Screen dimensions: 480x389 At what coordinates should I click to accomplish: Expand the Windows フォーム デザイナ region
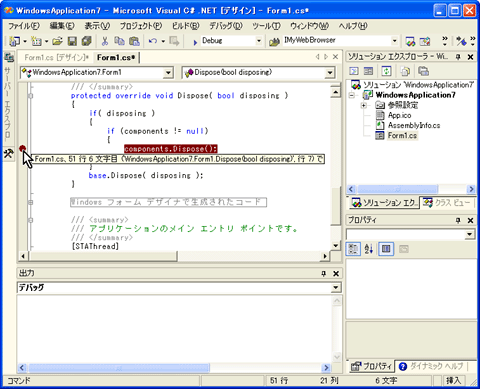point(30,202)
